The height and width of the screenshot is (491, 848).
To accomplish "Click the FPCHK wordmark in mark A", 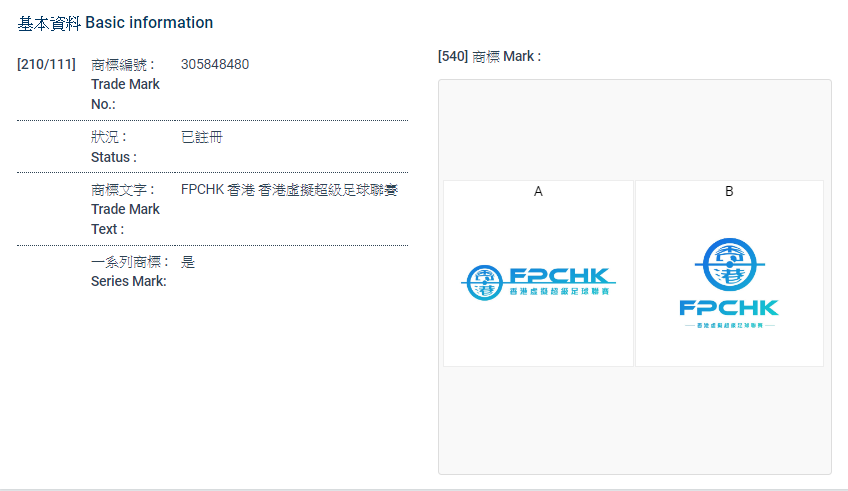I will click(559, 276).
